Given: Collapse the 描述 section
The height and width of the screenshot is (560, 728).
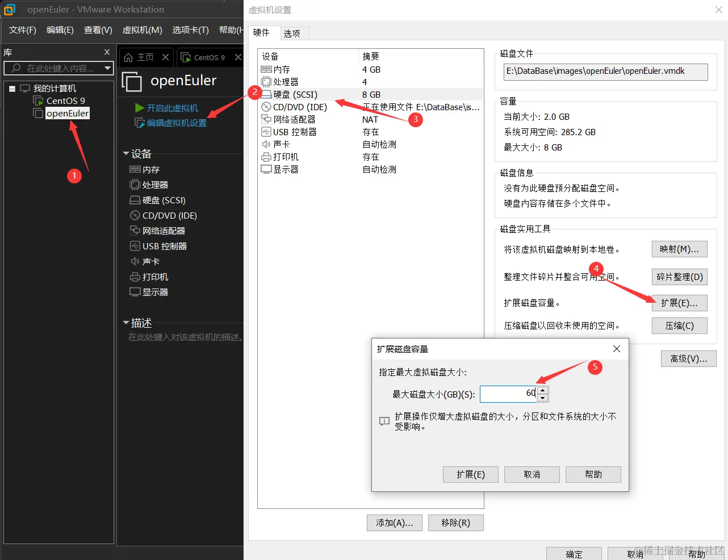Looking at the screenshot, I should tap(126, 323).
